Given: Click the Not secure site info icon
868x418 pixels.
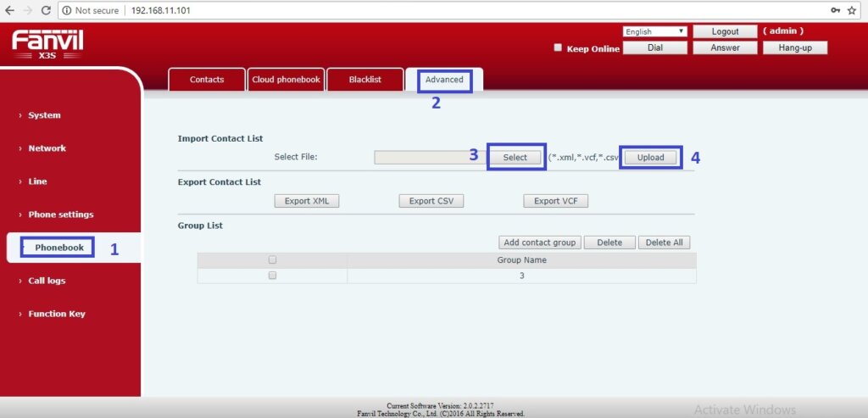Looking at the screenshot, I should pos(66,10).
